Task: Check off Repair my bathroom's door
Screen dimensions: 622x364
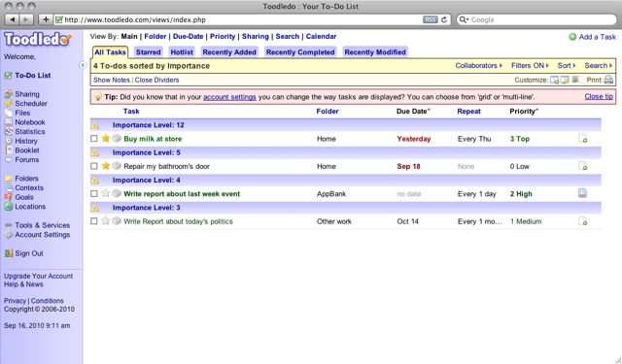Action: (94, 166)
